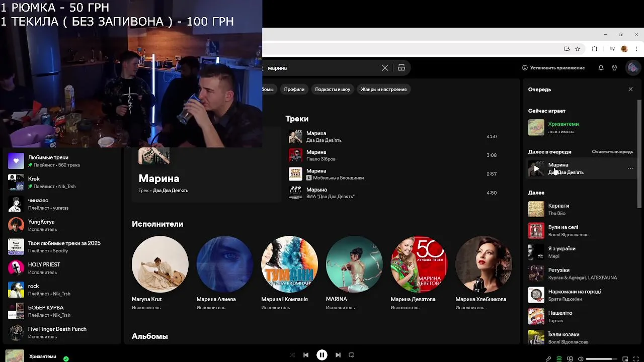The width and height of the screenshot is (644, 362).
Task: Open Марина Алиева artist thumbnail
Action: (x=225, y=264)
